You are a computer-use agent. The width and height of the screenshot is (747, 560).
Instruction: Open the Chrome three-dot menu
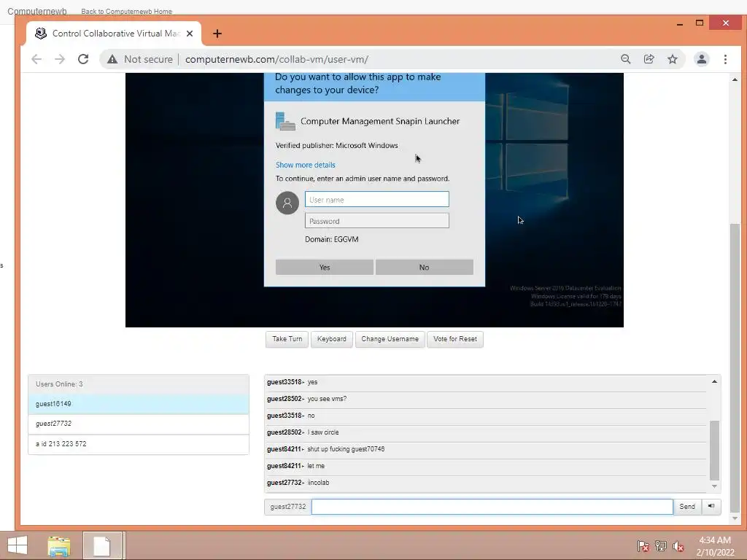pyautogui.click(x=725, y=59)
